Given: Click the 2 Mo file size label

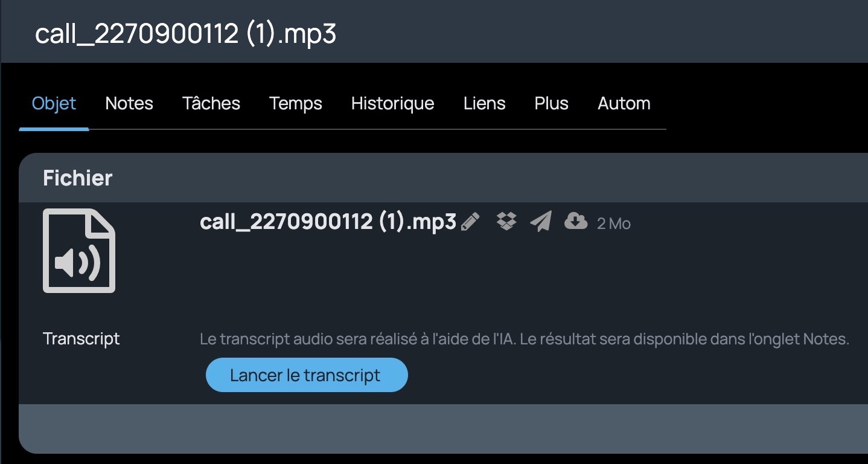Looking at the screenshot, I should [x=614, y=224].
